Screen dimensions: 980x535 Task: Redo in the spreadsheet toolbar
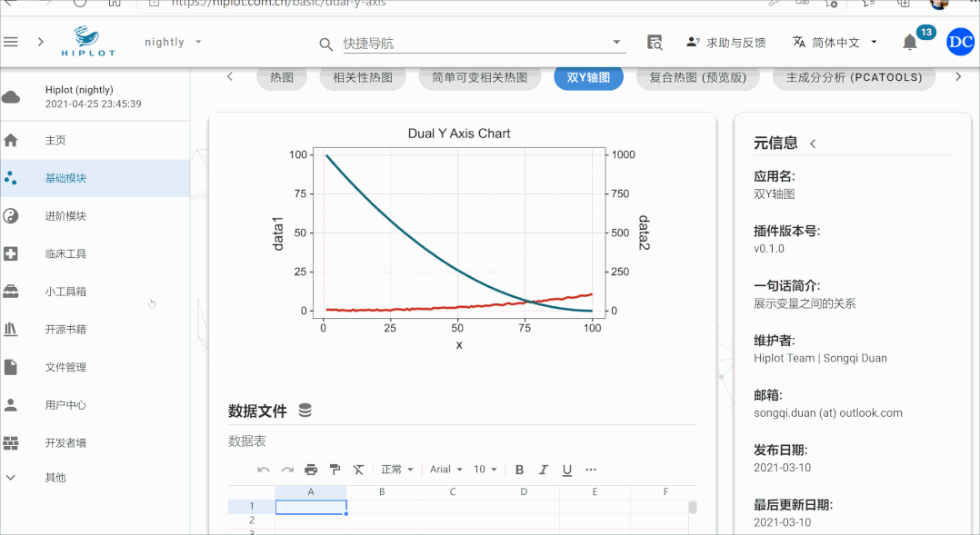click(287, 470)
